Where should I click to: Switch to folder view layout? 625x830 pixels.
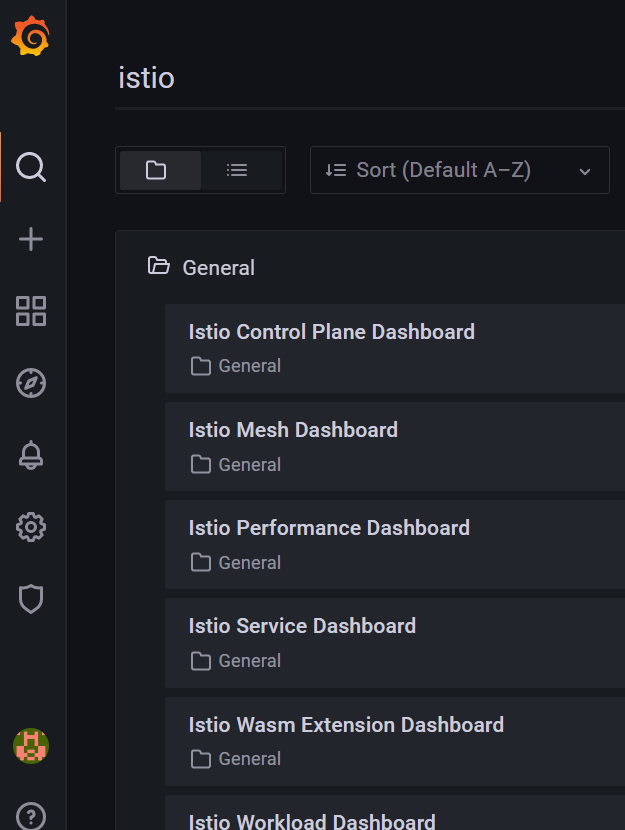click(160, 170)
